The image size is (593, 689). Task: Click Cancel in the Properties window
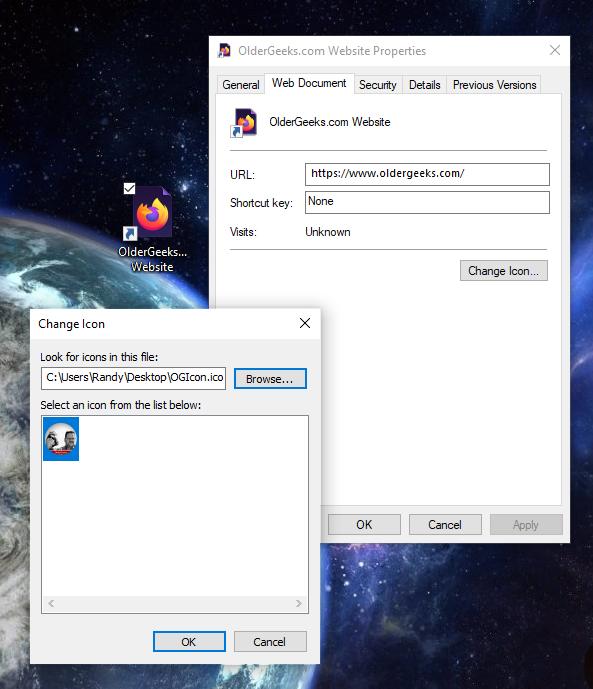coord(445,525)
